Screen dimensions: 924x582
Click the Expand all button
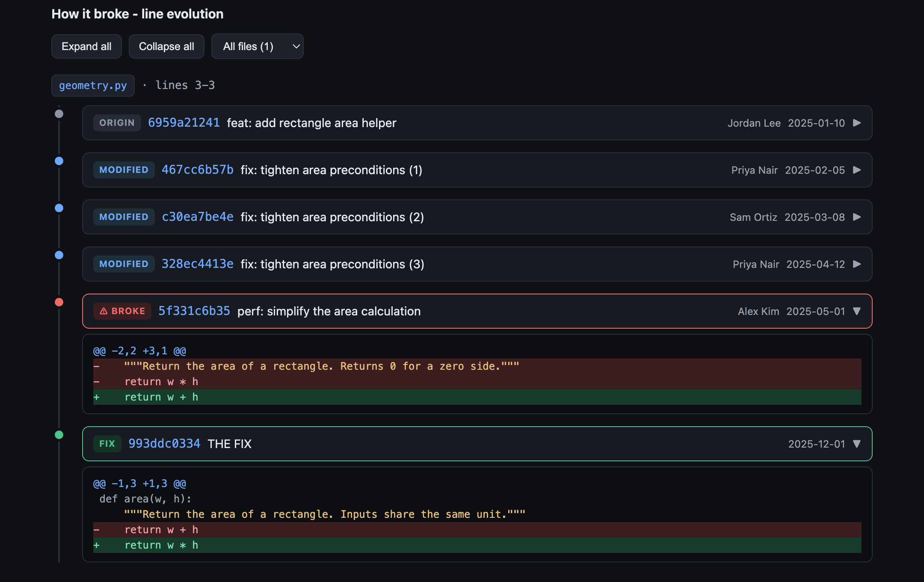click(86, 46)
